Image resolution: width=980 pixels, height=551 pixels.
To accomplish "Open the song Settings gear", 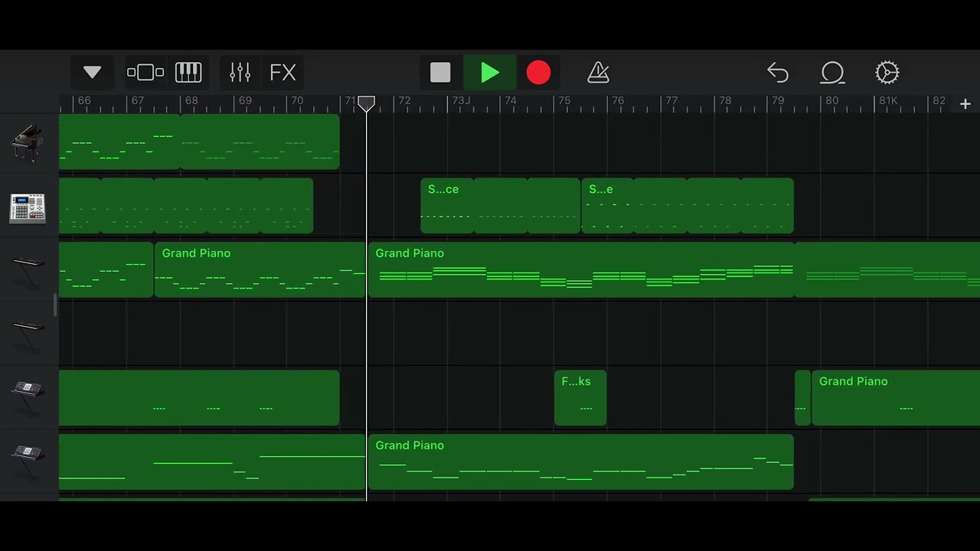I will [887, 73].
